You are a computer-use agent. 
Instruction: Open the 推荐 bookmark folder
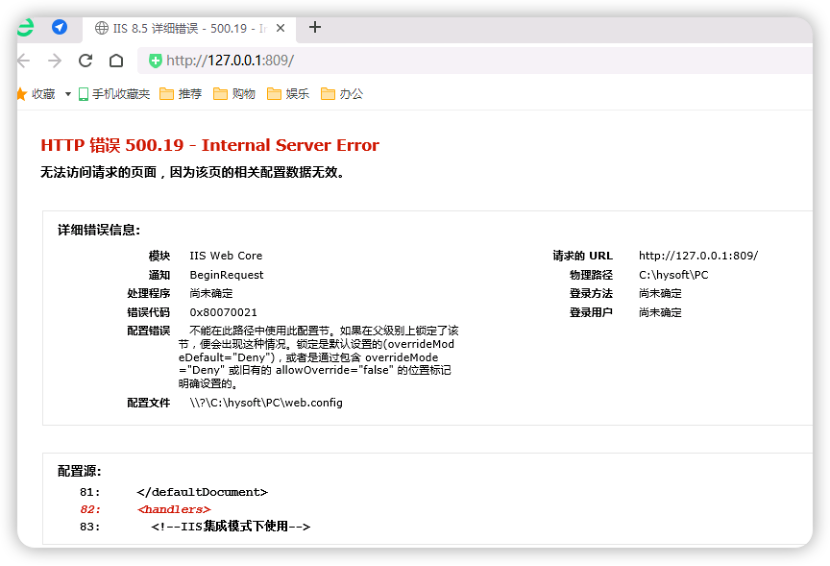(x=181, y=94)
